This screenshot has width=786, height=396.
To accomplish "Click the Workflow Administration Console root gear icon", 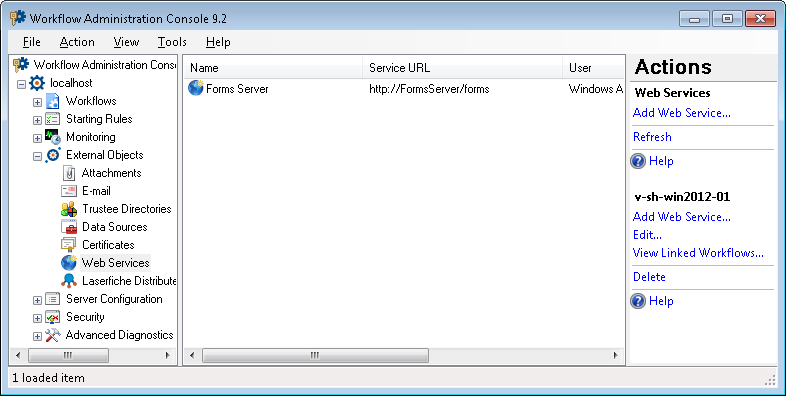I will click(x=21, y=65).
